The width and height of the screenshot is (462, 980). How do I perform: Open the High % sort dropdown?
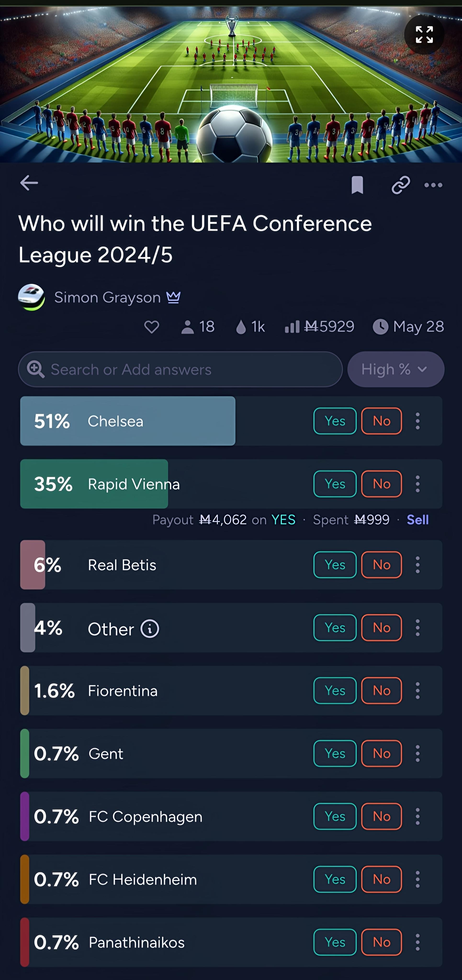pyautogui.click(x=396, y=369)
